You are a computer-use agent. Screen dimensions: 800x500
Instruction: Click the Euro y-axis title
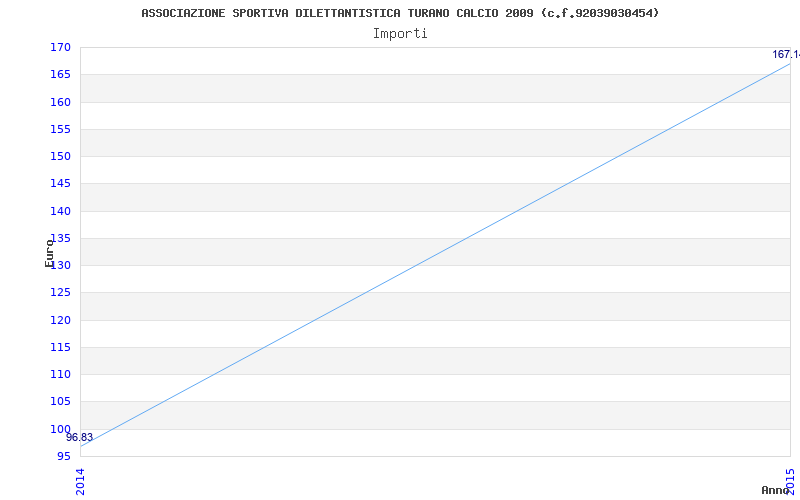[x=49, y=254]
